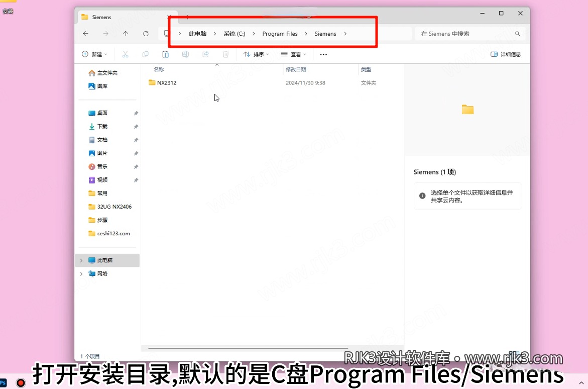Click the Share icon in toolbar
The image size is (588, 389).
pyautogui.click(x=205, y=54)
